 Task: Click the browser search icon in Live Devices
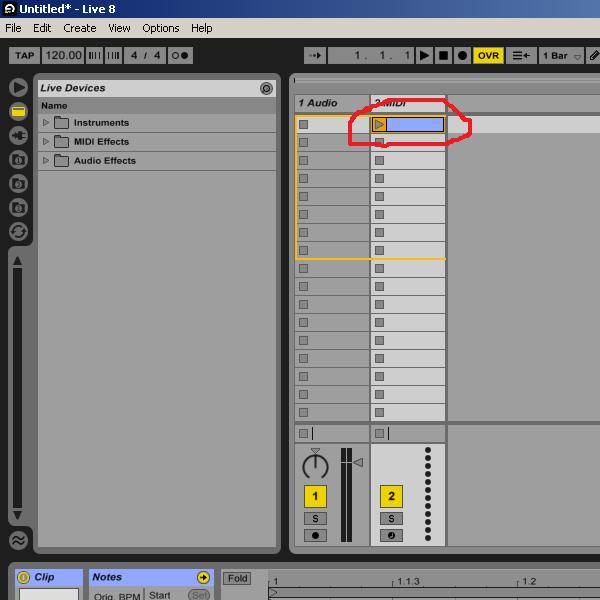(266, 88)
